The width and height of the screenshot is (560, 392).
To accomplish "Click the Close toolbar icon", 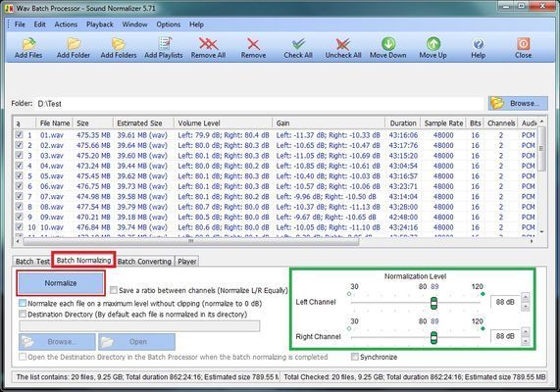I will (x=523, y=44).
